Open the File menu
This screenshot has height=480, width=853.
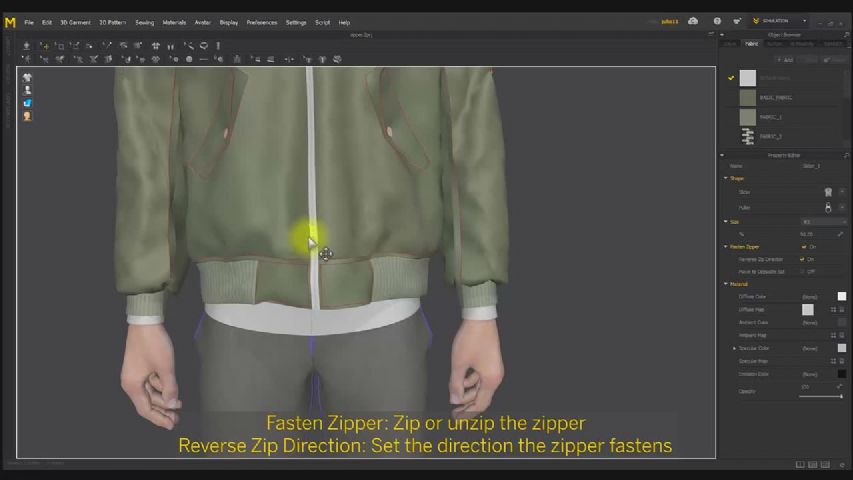coord(29,22)
